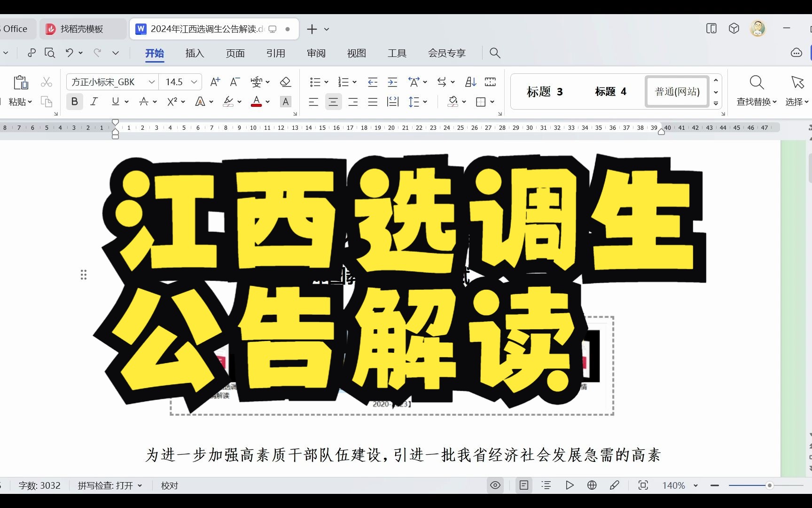Click the Copy icon beside Paste
This screenshot has height=508, width=812.
tap(47, 102)
